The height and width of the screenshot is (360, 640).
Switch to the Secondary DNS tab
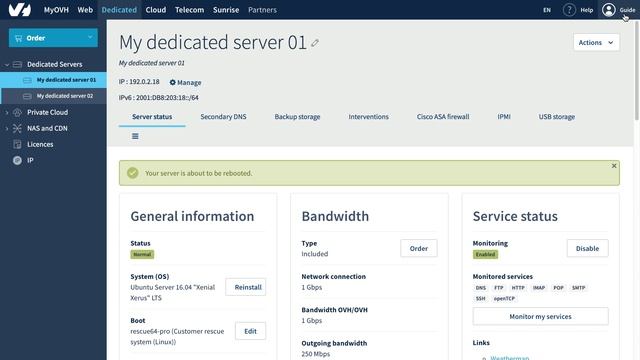pyautogui.click(x=223, y=117)
